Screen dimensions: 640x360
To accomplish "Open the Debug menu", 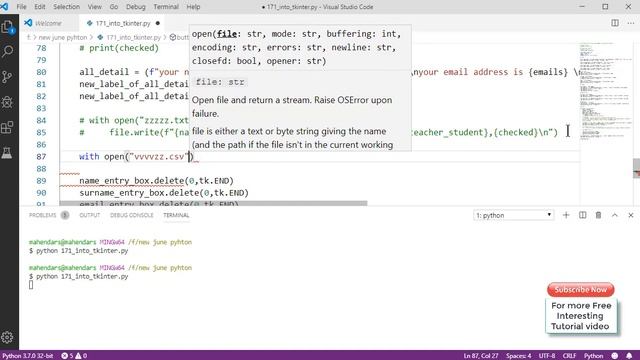I will coord(136,7).
